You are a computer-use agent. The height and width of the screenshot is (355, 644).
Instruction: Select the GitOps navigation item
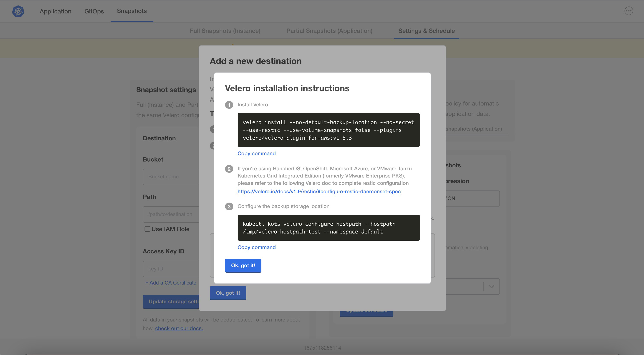coord(94,11)
